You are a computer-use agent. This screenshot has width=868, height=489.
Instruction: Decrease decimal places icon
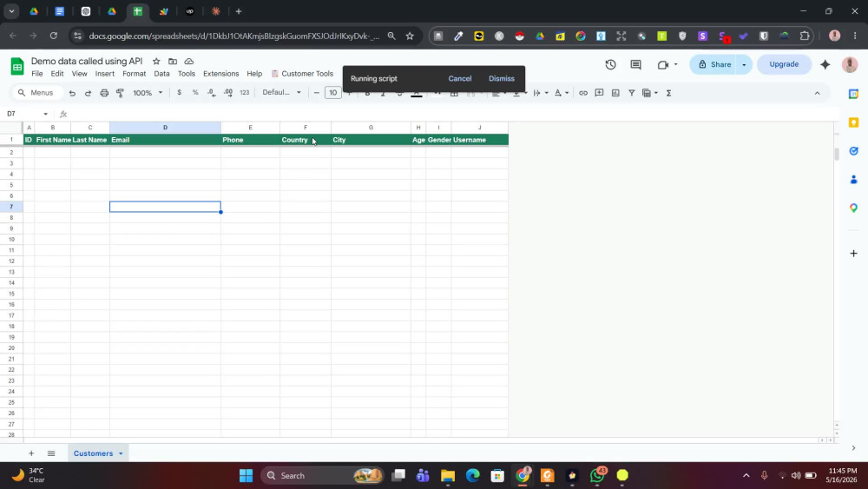click(x=212, y=92)
